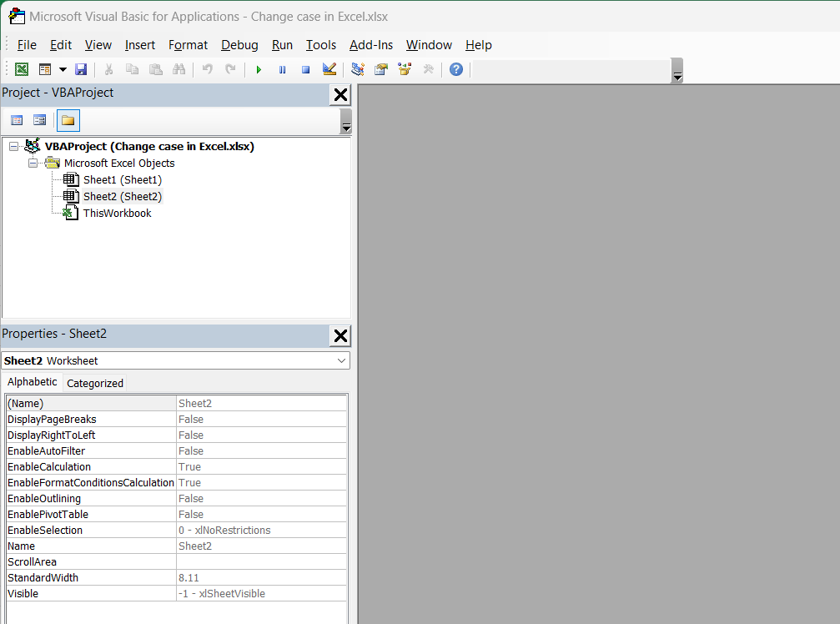Open View Microsoft Excel icon in toolbar

click(x=22, y=69)
